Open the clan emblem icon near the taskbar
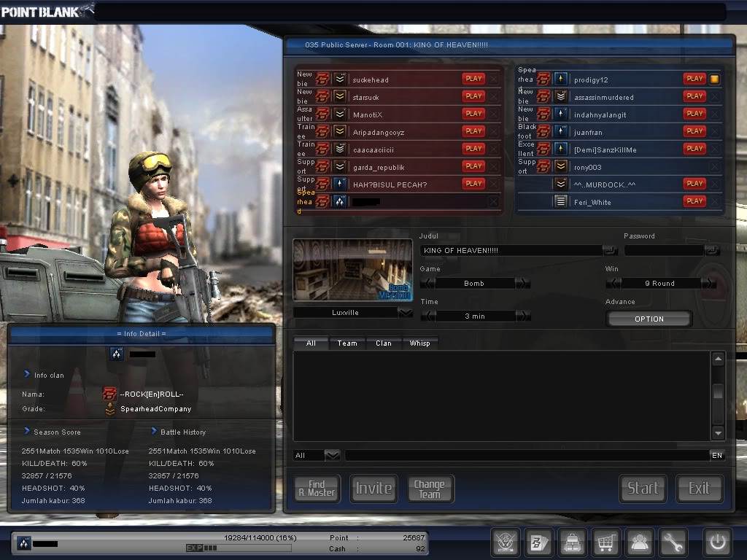 tap(506, 542)
